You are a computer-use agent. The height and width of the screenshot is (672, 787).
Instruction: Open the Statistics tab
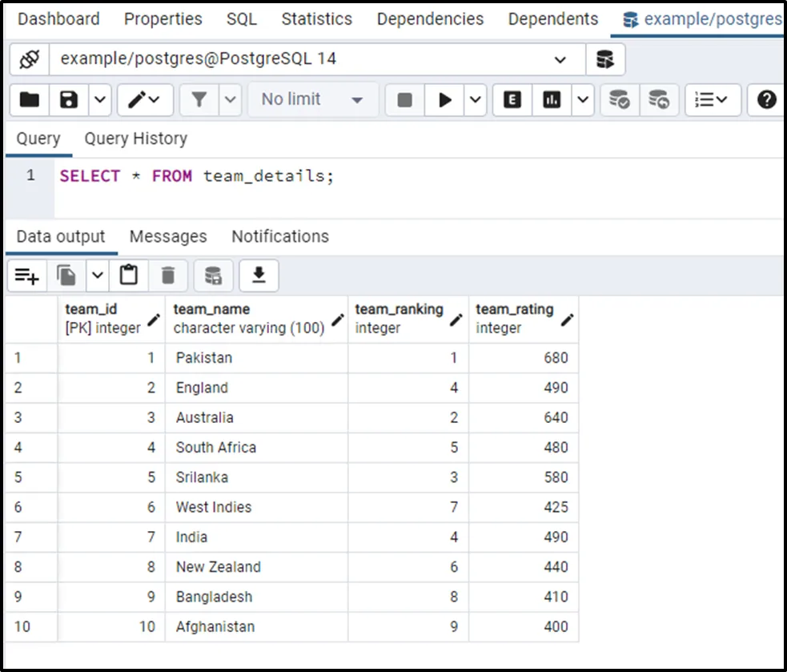(x=316, y=18)
